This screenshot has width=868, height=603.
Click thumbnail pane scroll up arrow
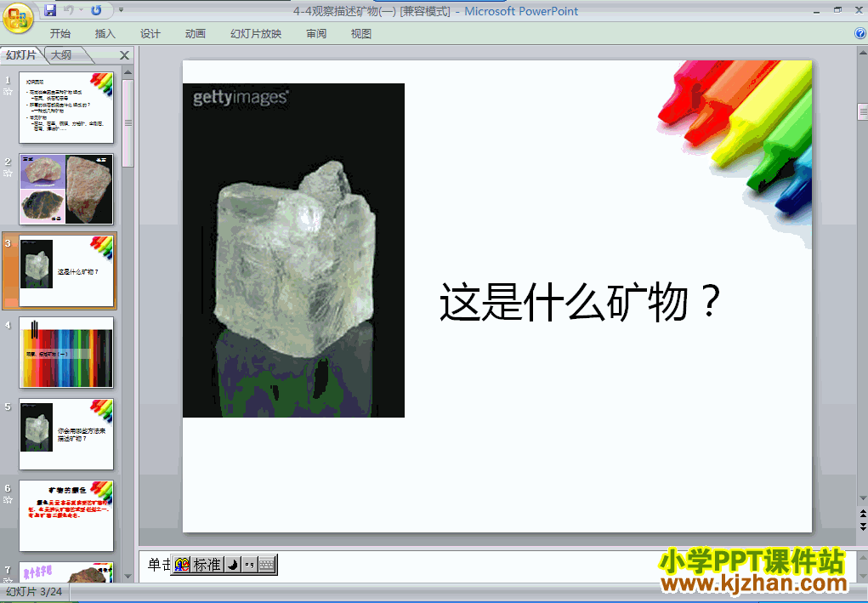tap(128, 72)
